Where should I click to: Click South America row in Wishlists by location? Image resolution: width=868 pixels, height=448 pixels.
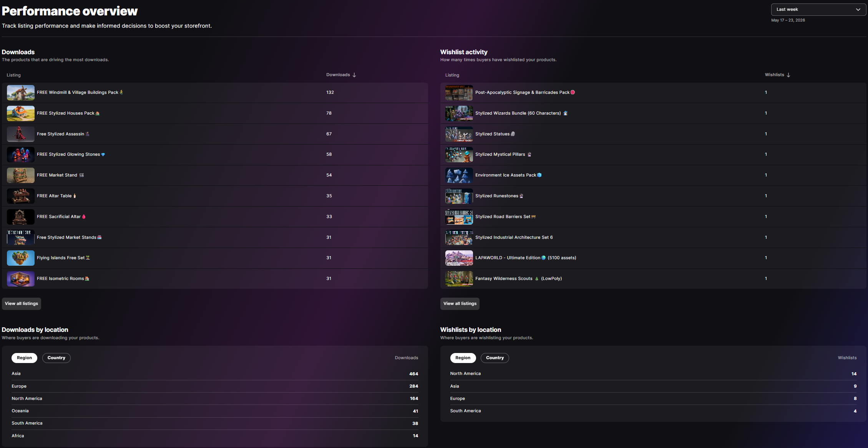point(653,411)
